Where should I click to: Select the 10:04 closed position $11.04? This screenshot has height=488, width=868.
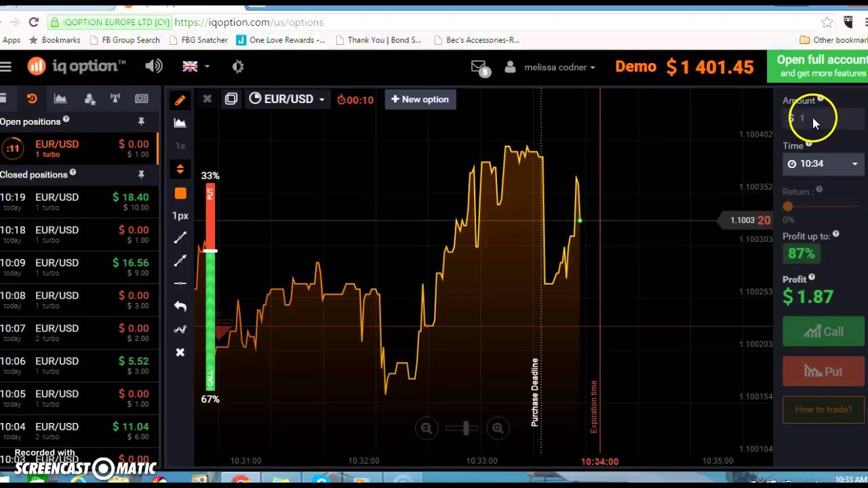pyautogui.click(x=78, y=430)
